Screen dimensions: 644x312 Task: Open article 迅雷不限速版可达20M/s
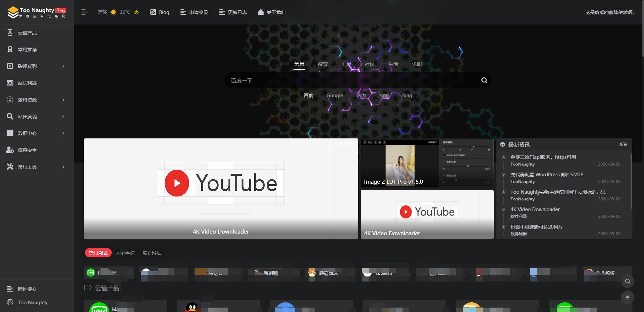536,227
